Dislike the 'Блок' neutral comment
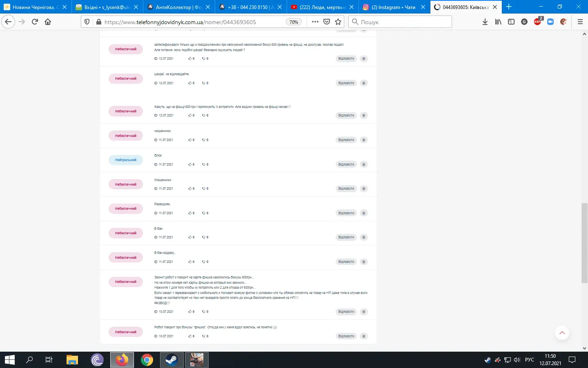The image size is (588, 368). [x=204, y=164]
